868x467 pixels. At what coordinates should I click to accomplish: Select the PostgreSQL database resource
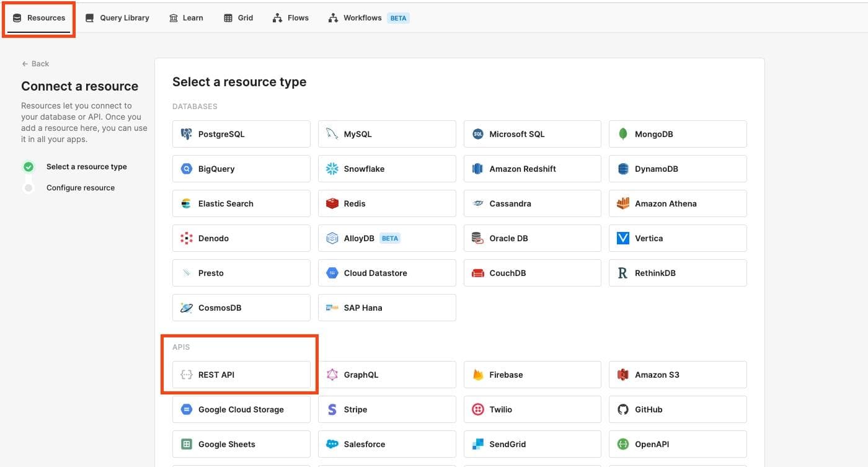[x=241, y=133]
